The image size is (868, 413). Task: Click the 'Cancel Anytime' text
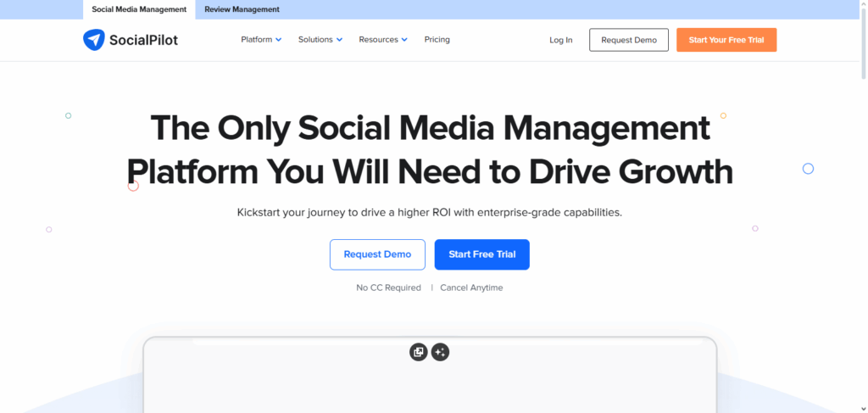pyautogui.click(x=471, y=287)
